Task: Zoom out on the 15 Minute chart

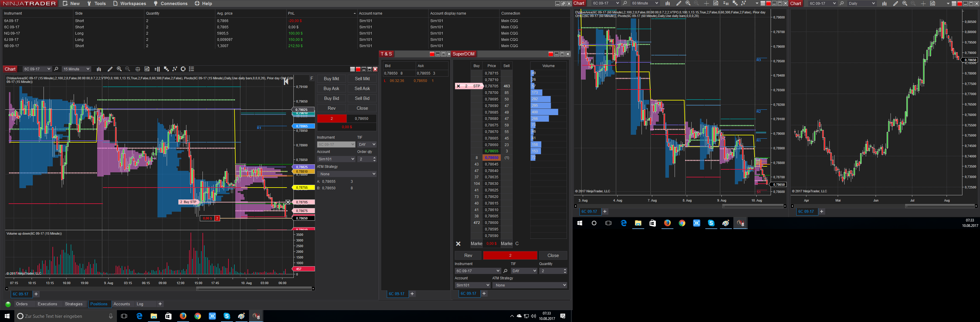Action: [128, 69]
